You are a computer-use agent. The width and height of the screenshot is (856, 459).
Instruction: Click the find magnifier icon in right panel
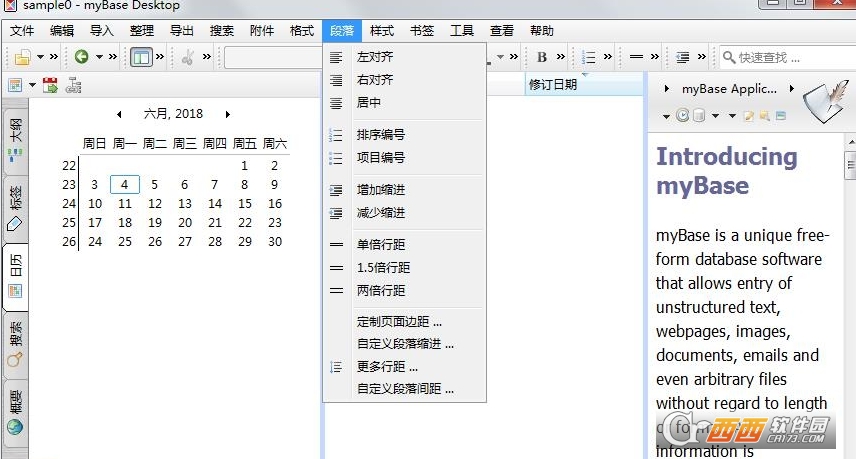764,116
